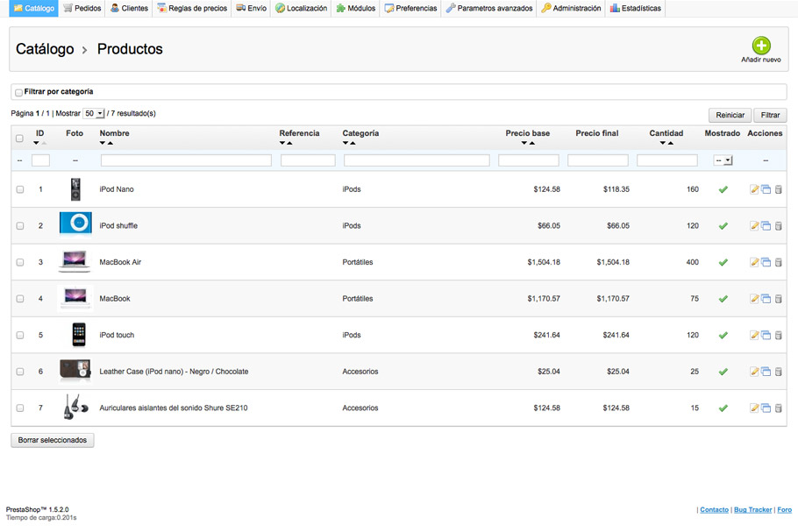This screenshot has width=798, height=532.
Task: Click the Nombre filter input field
Action: click(x=186, y=160)
